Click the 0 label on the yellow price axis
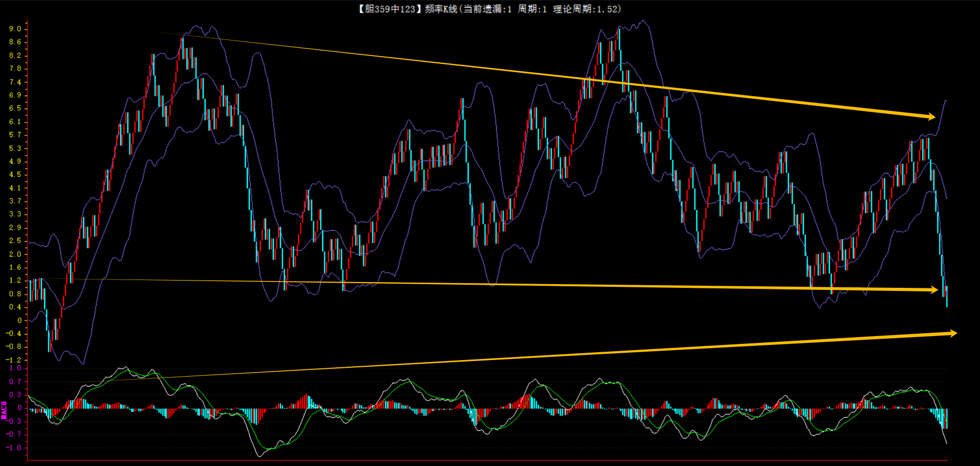The width and height of the screenshot is (980, 466). coord(19,321)
